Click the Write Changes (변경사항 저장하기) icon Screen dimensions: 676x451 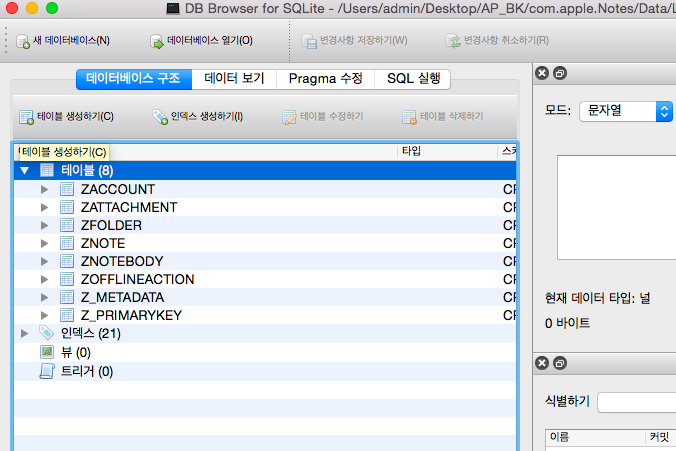[309, 41]
